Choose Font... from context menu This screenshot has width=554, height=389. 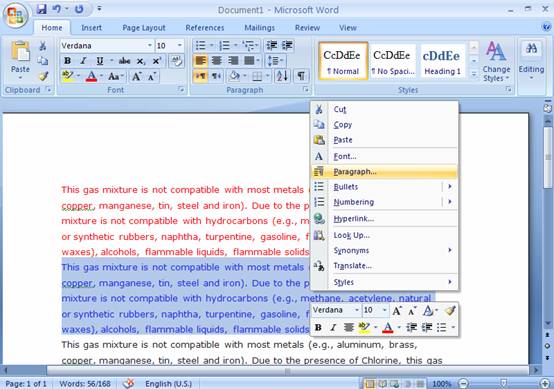[x=384, y=157]
